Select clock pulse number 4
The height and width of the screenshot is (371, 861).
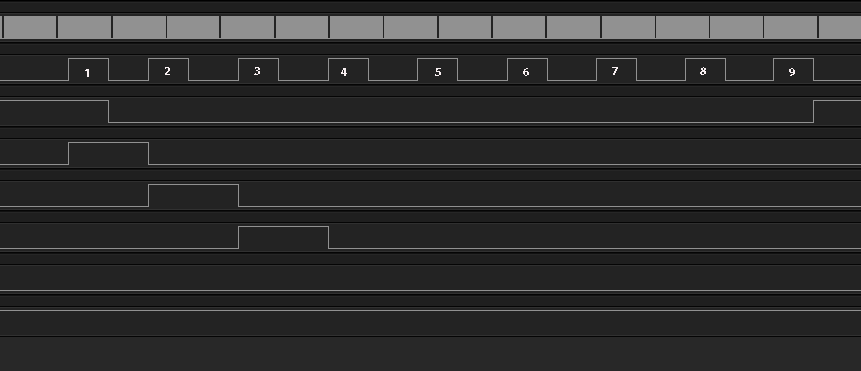(349, 70)
